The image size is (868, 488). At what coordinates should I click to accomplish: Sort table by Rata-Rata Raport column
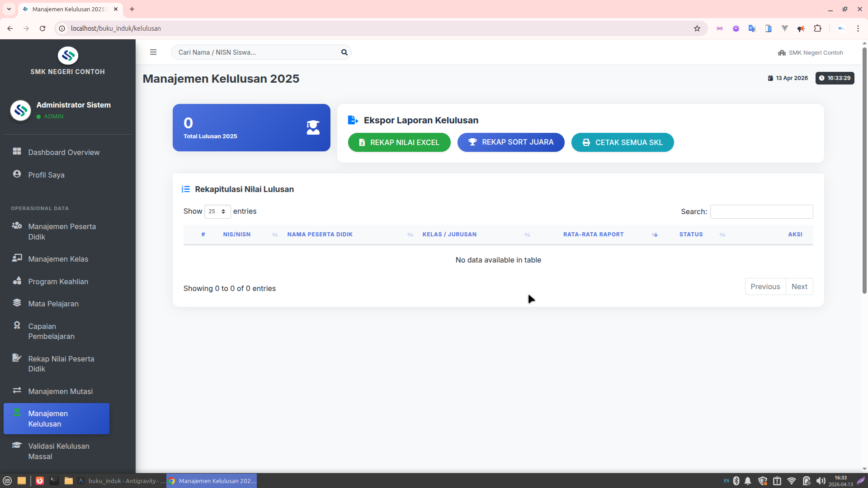[593, 235]
